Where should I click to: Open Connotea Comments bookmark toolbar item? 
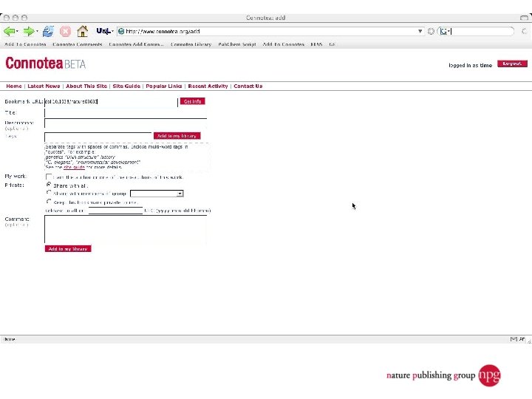[x=78, y=44]
